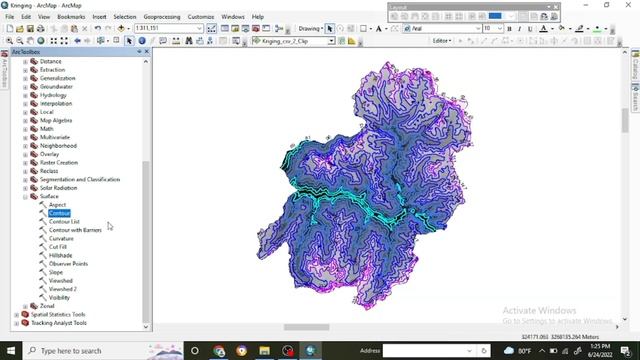The height and width of the screenshot is (360, 640).
Task: Open the ArcToolbox window icon
Action: point(256,29)
